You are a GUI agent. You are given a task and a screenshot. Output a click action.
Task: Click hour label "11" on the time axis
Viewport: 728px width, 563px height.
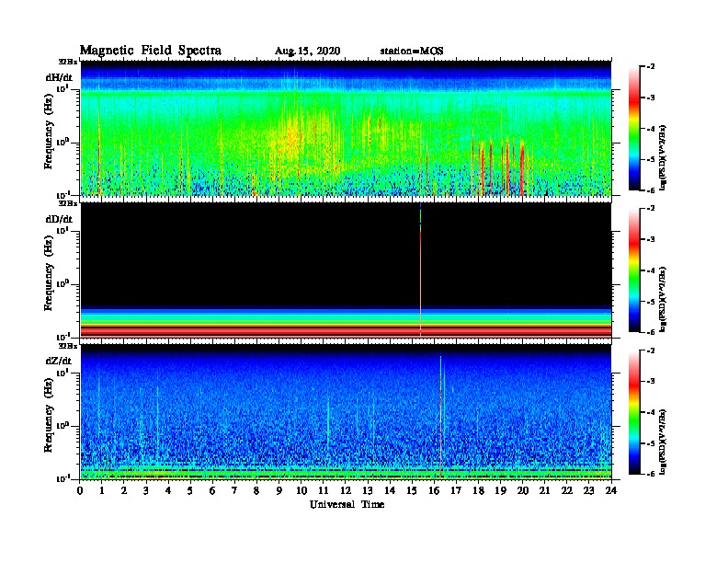324,490
